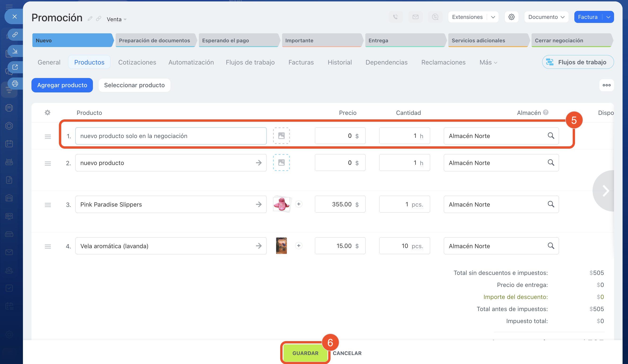This screenshot has width=628, height=364.
Task: Open the settings gear next to Extensiones
Action: click(x=511, y=17)
